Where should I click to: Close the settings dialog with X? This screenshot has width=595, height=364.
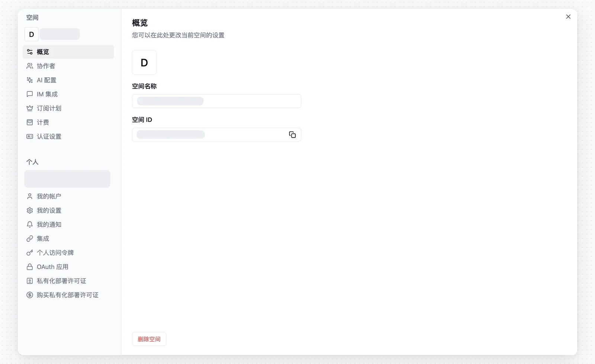coord(568,17)
